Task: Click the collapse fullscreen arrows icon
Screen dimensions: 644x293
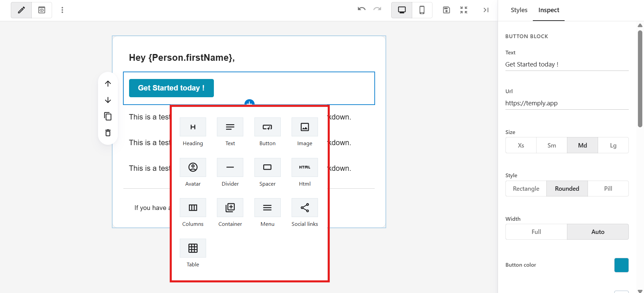Action: tap(464, 10)
